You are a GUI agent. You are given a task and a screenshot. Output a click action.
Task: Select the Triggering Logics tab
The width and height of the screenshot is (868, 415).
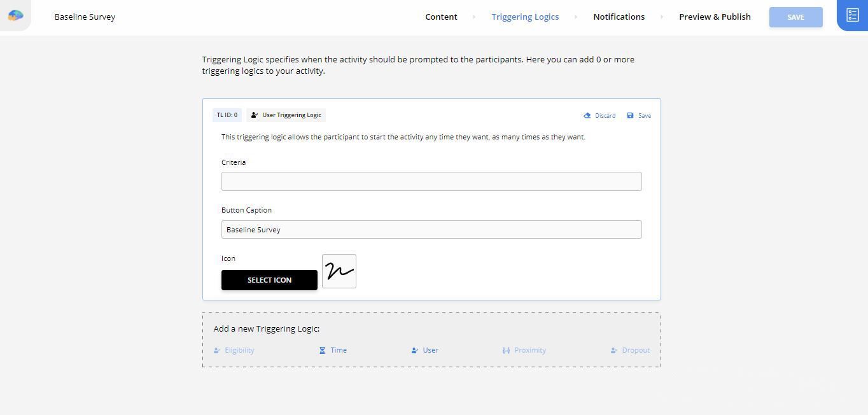(525, 17)
